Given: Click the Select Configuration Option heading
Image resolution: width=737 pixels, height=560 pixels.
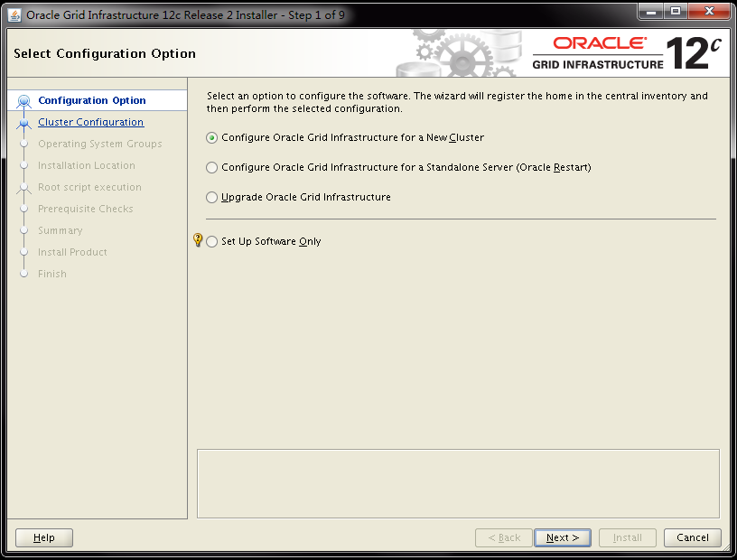Looking at the screenshot, I should 105,53.
